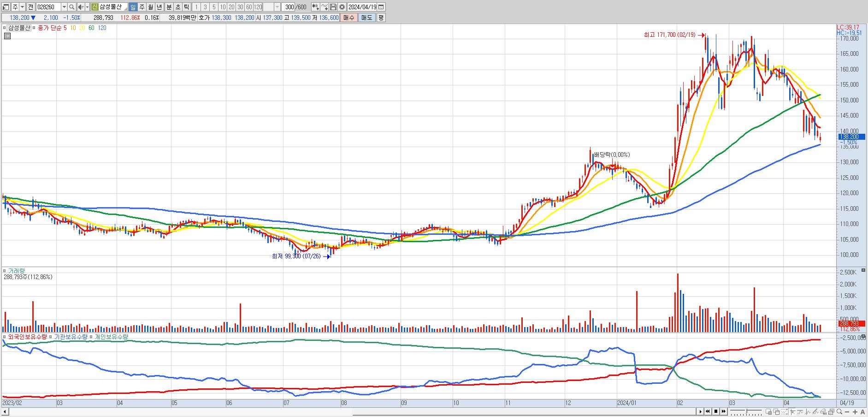Toggle the 삼성물산 price legend square

[x=5, y=28]
